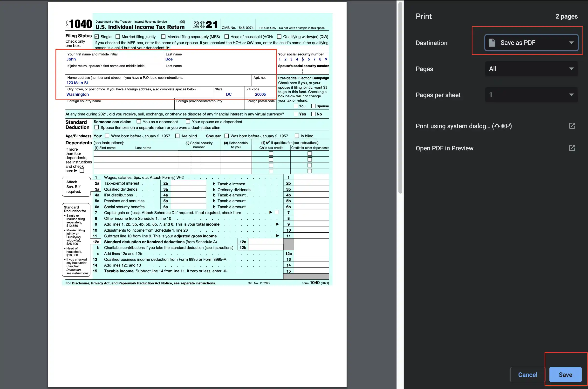The width and height of the screenshot is (588, 389).
Task: Click the Print heading text
Action: pyautogui.click(x=424, y=16)
